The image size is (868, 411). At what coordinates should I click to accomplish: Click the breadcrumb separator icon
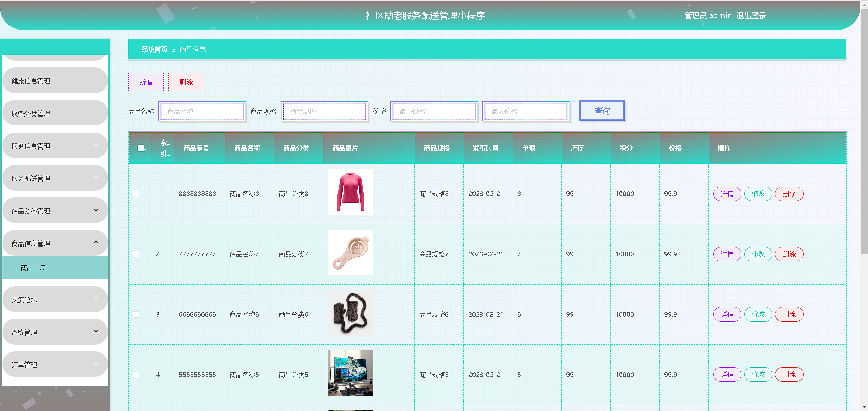coord(174,50)
